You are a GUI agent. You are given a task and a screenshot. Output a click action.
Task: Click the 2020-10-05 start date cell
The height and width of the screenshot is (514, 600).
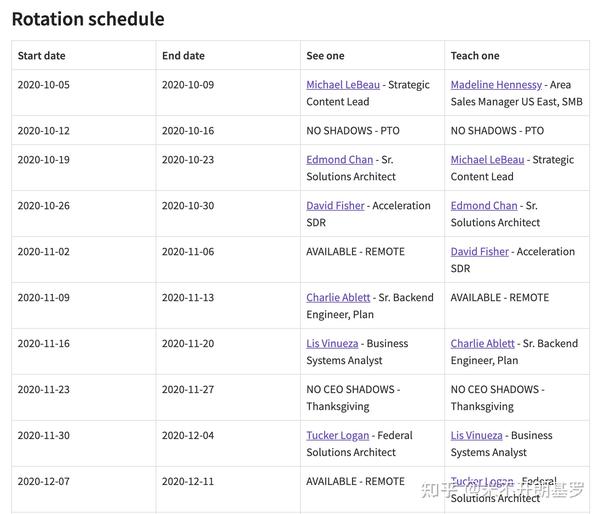tap(44, 85)
